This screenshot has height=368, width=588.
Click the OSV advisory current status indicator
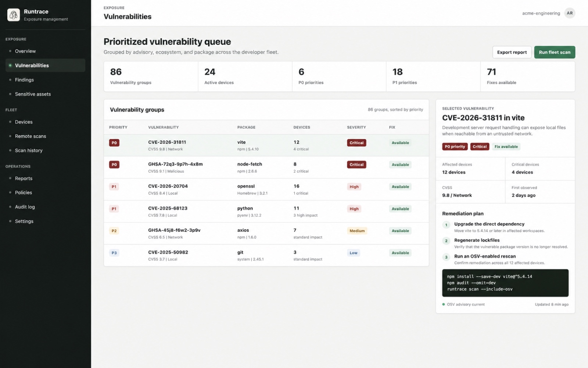pos(463,304)
